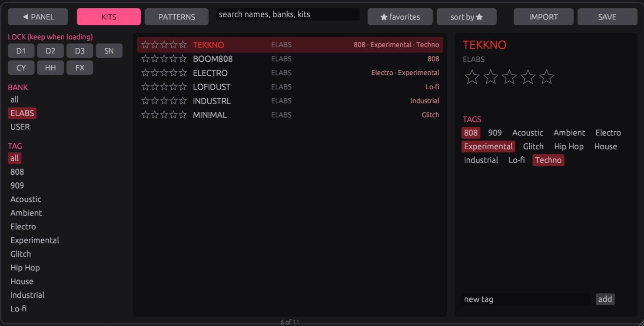The image size is (644, 326).
Task: Focus the search names, banks, kits field
Action: pyautogui.click(x=288, y=14)
